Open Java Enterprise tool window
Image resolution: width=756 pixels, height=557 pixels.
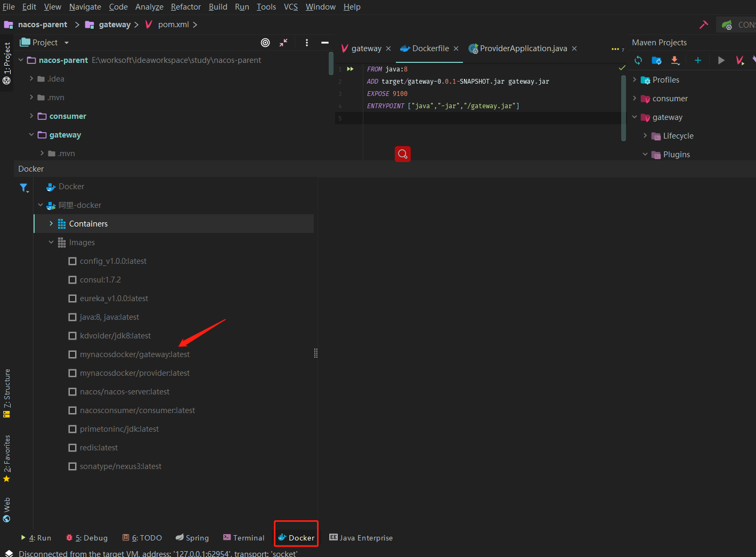point(361,538)
